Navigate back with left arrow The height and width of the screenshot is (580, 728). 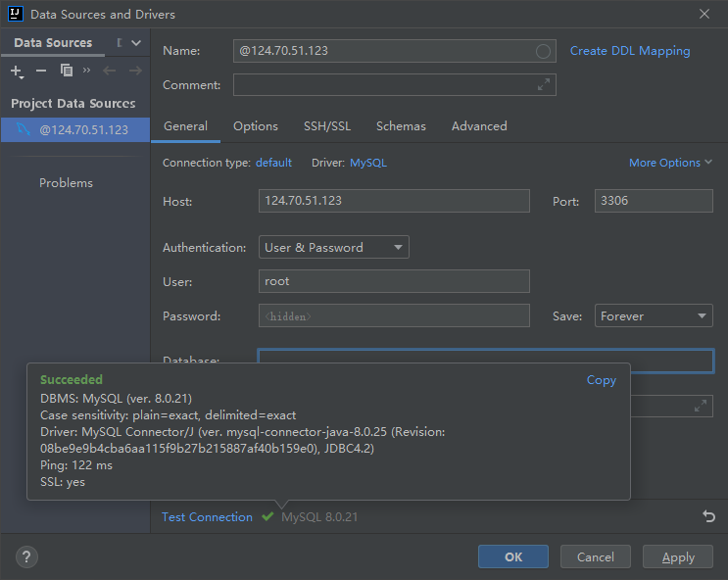coord(109,71)
